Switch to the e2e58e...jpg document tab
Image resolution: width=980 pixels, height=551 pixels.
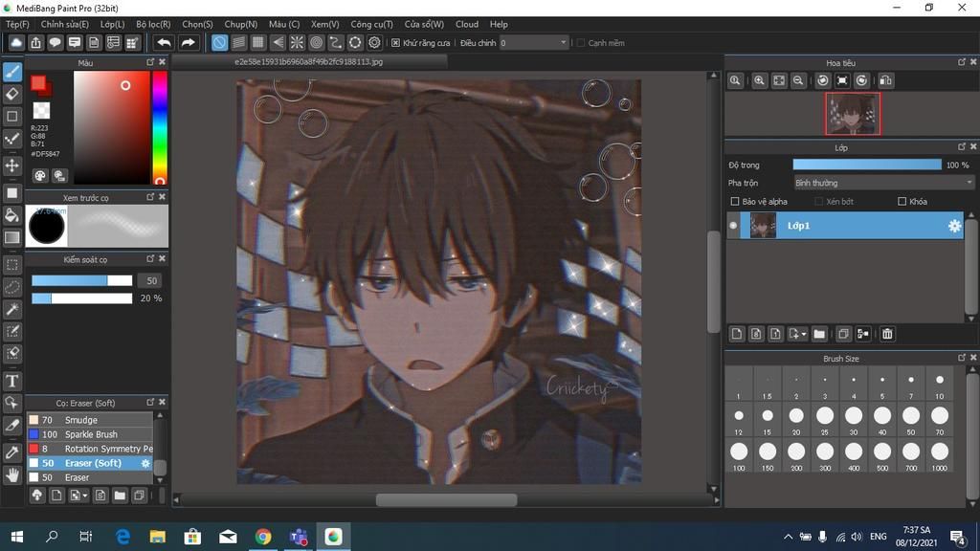click(309, 62)
